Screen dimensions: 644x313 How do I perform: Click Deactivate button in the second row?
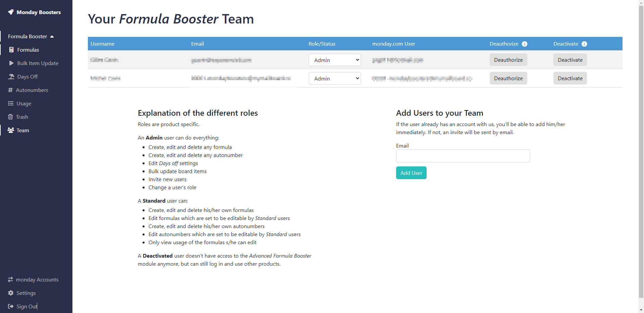coord(570,79)
